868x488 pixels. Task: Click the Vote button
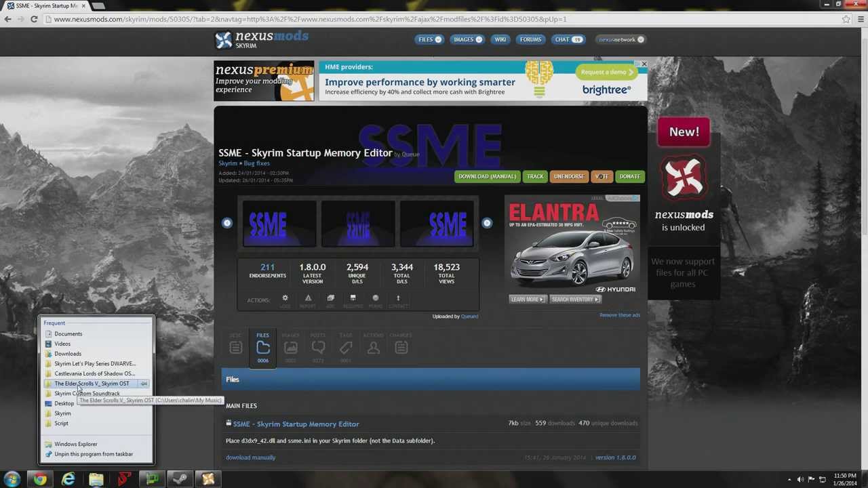[x=602, y=176]
